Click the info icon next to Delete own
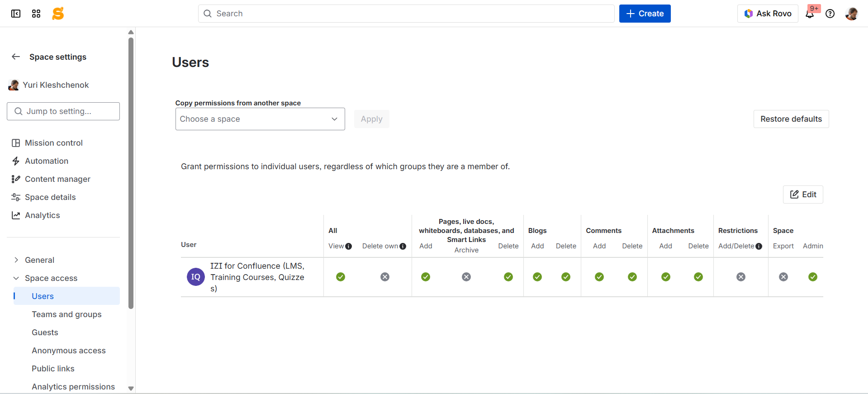Image resolution: width=868 pixels, height=394 pixels. (403, 247)
